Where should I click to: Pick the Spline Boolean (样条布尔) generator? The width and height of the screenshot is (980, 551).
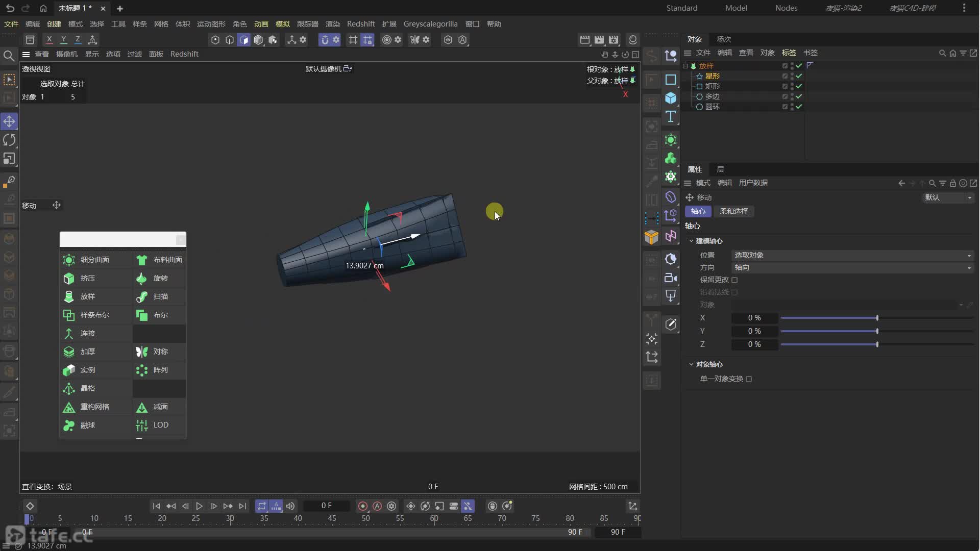(95, 315)
